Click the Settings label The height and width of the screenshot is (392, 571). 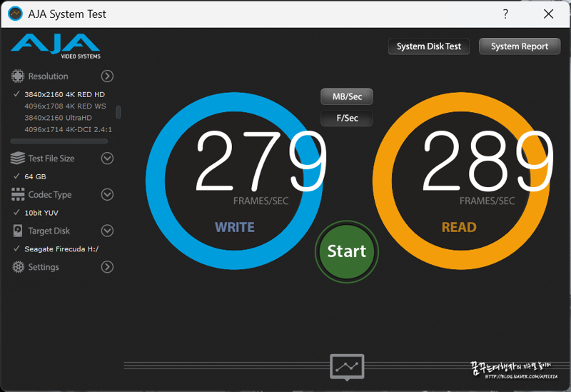click(x=44, y=267)
